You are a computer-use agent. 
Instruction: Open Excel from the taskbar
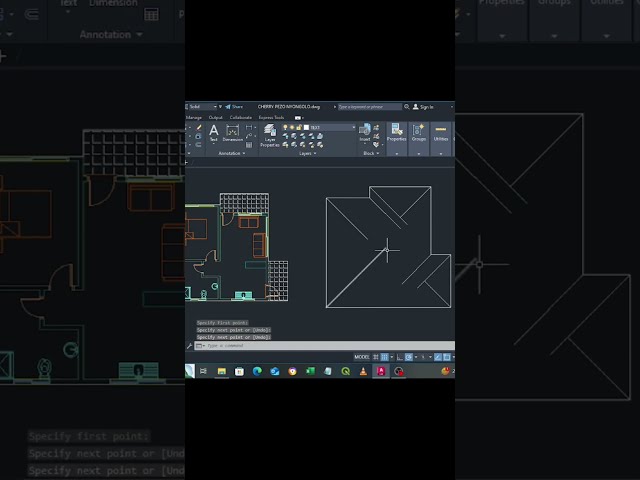[310, 371]
